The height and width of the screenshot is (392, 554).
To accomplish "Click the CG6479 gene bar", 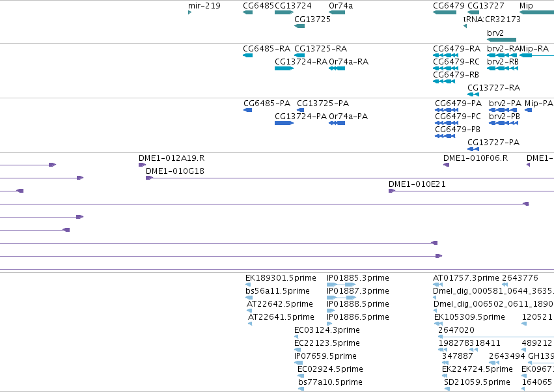I will pos(445,12).
